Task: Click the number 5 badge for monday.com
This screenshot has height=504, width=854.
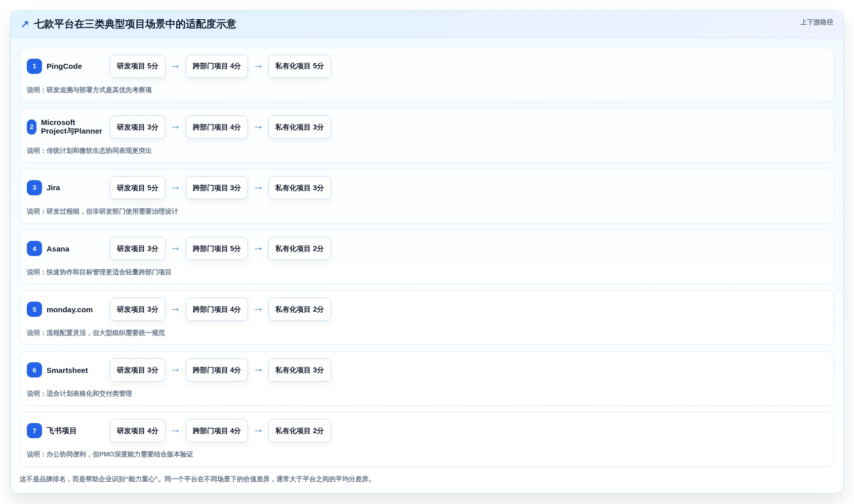Action: pos(34,309)
